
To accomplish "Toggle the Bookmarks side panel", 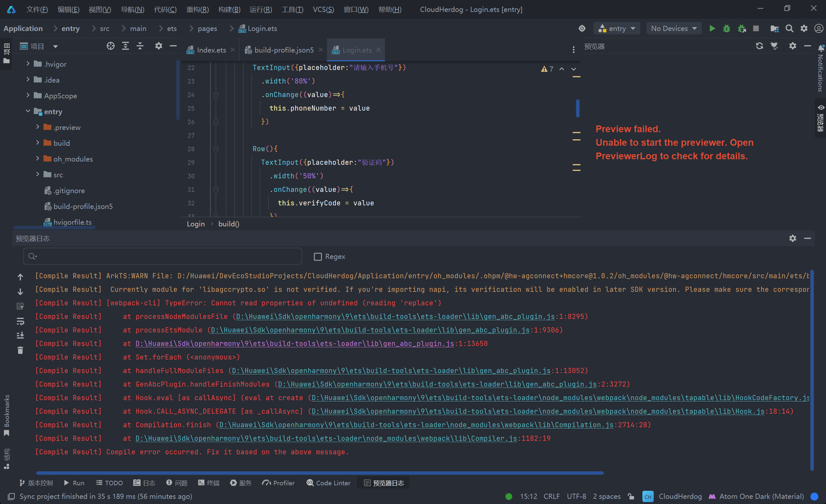I will pos(6,415).
